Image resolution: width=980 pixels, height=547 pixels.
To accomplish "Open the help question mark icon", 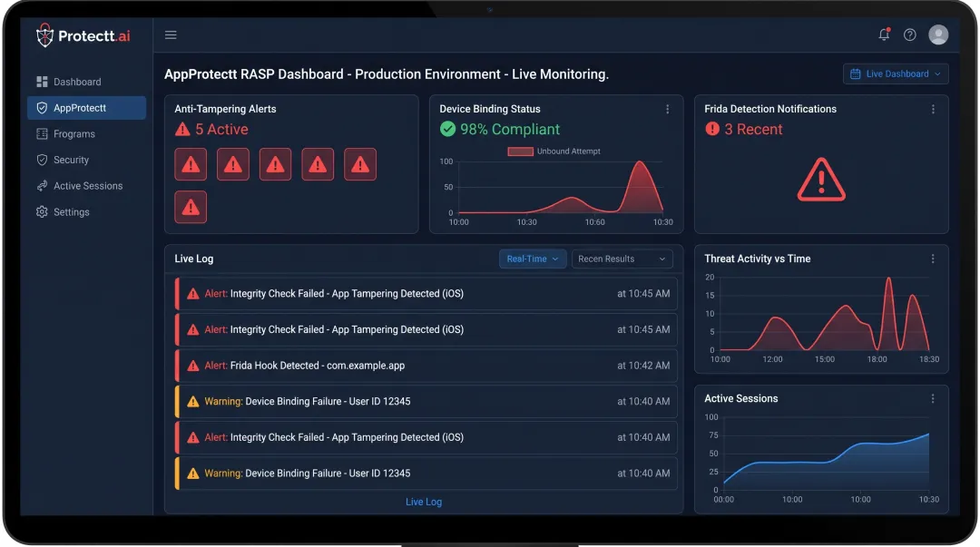I will (910, 35).
